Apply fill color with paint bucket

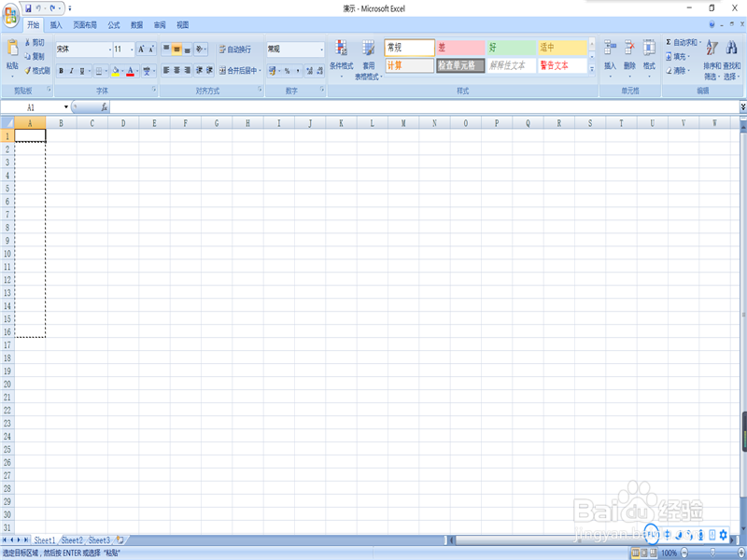[x=115, y=71]
